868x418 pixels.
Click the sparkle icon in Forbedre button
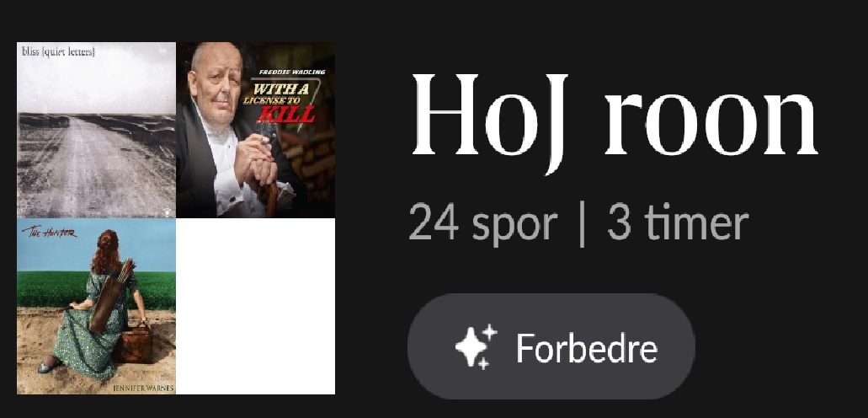(x=476, y=347)
